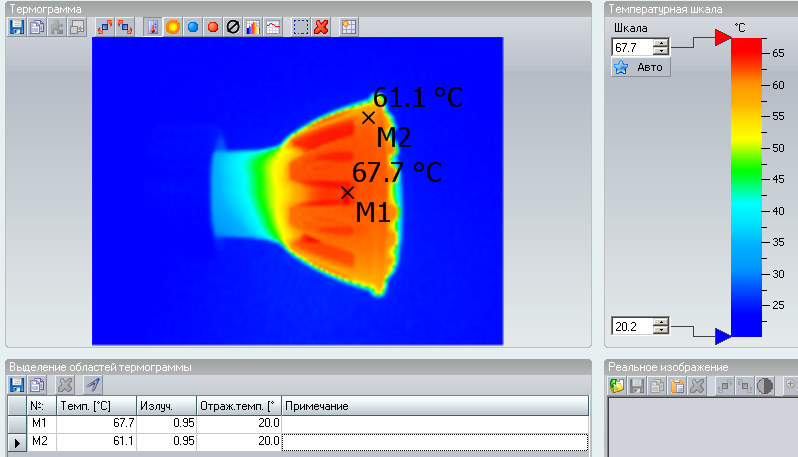The width and height of the screenshot is (798, 457).
Task: Click the M1 temperature cell 67.7
Action: [96, 423]
